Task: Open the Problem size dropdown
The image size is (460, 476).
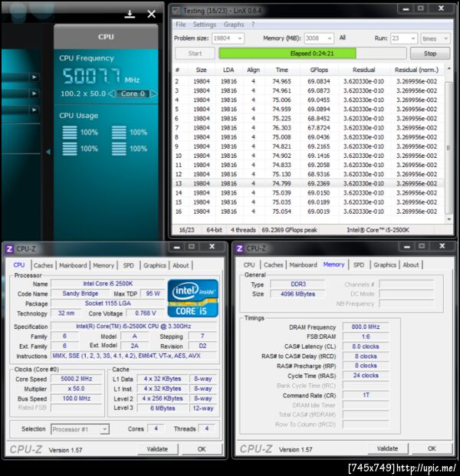Action: coord(228,38)
